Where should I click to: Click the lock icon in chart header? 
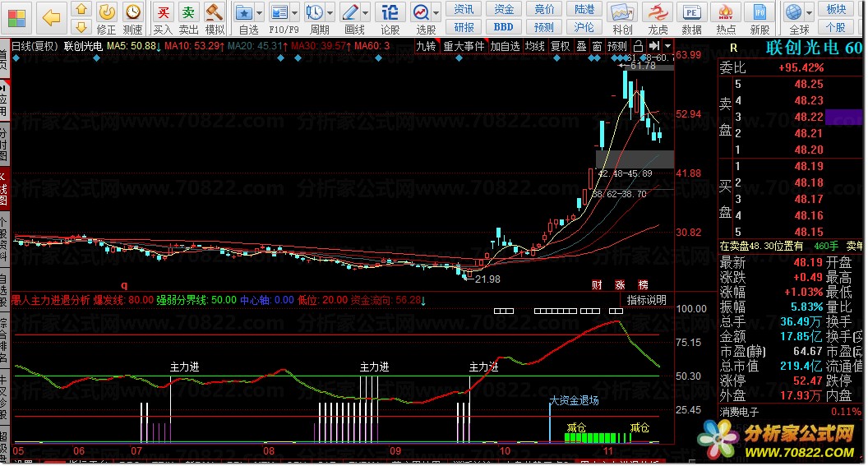click(639, 46)
